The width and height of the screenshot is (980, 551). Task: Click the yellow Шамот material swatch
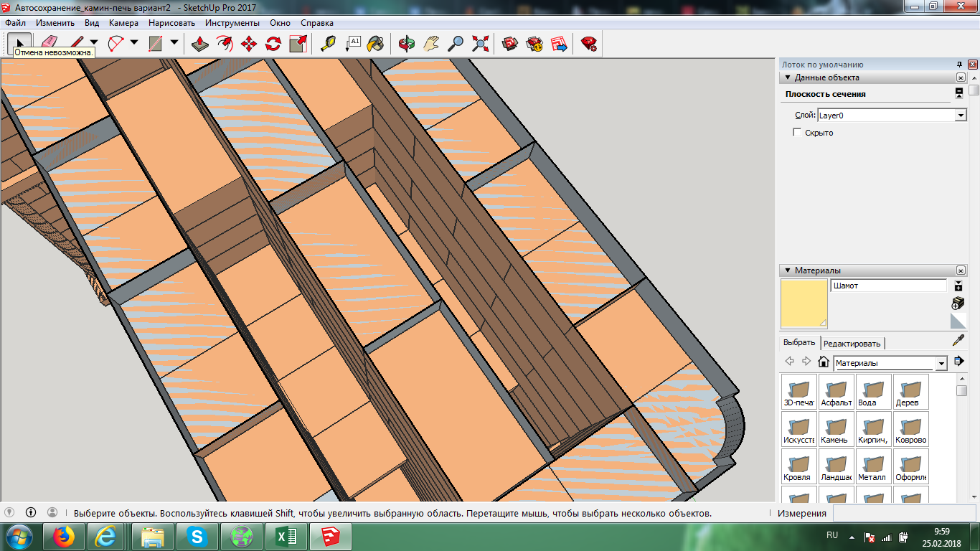click(804, 303)
